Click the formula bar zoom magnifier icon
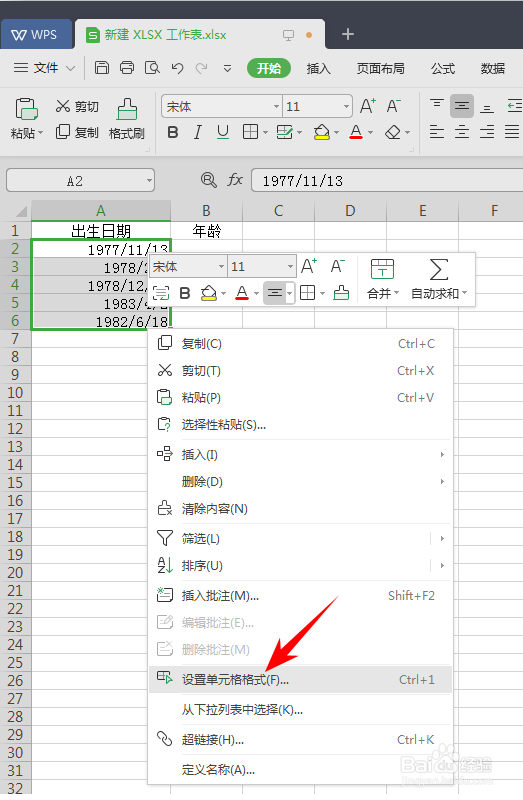Viewport: 523px width, 800px height. click(x=208, y=180)
